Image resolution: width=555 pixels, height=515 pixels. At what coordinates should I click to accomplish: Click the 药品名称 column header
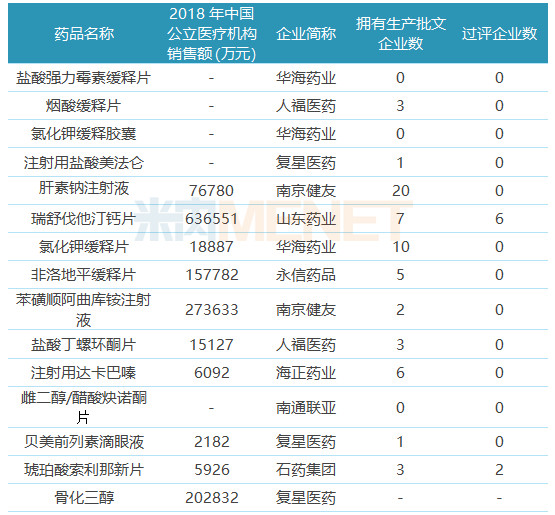[84, 34]
